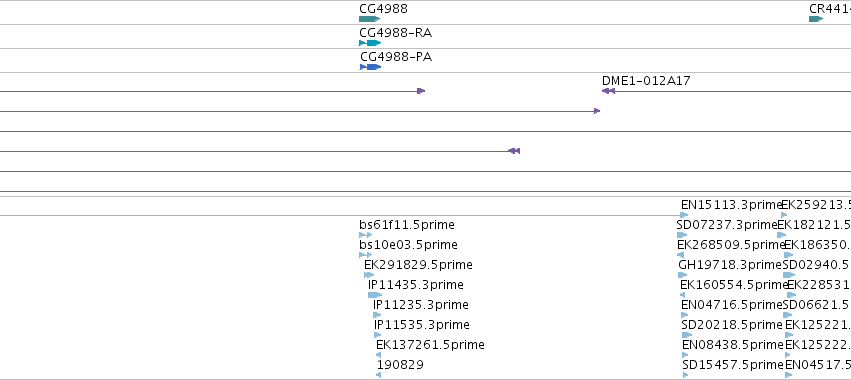
Task: Click the DME1-012A17 double arrowhead marker
Action: [608, 91]
